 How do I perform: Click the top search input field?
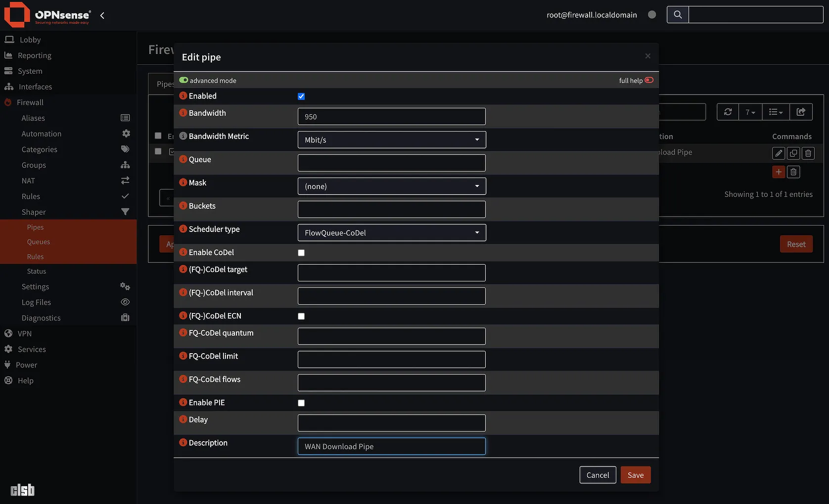click(756, 15)
